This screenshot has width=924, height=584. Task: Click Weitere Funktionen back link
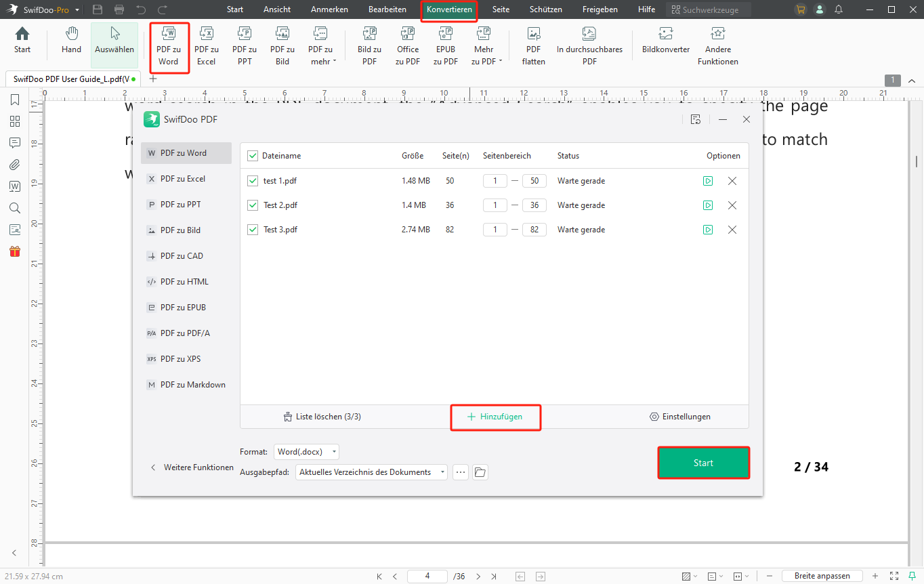pyautogui.click(x=192, y=467)
